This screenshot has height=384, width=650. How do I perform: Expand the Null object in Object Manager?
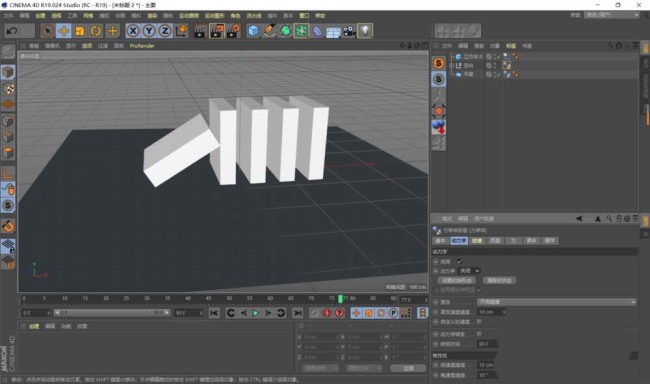click(451, 66)
